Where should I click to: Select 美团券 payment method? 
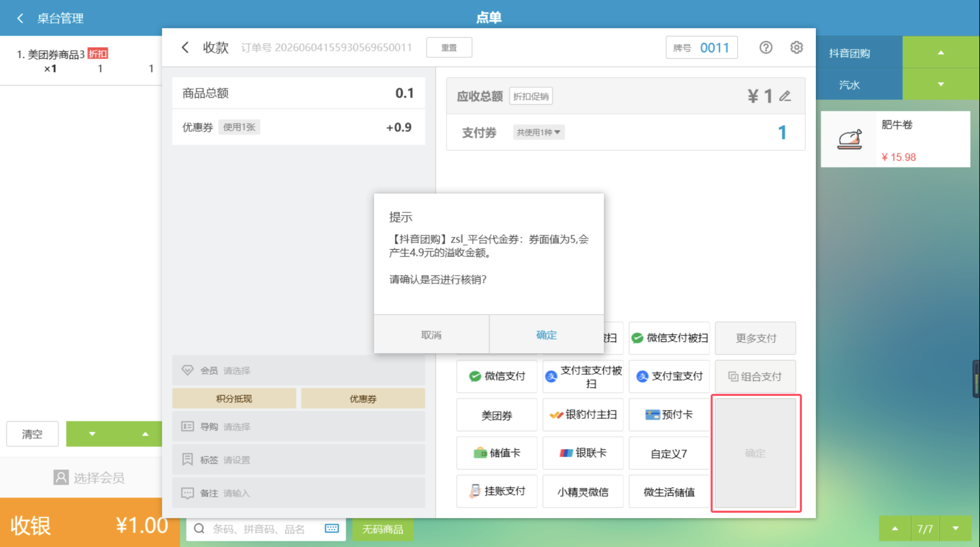(x=497, y=415)
